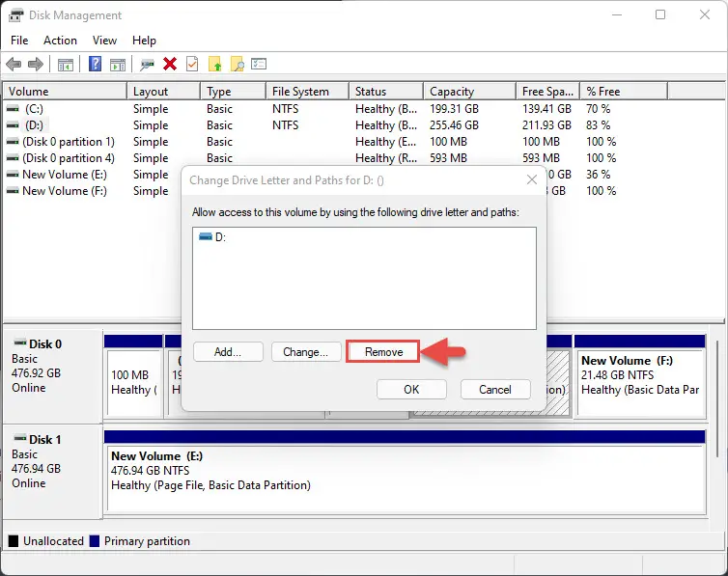Click drive icon beside New Volume (F:) row
The width and height of the screenshot is (728, 576).
point(13,191)
